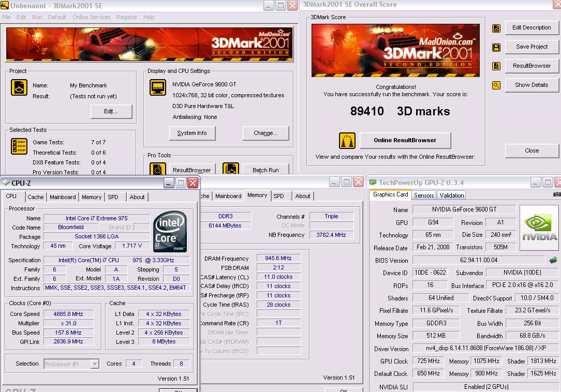561x392 pixels.
Task: Click the BIOS save chip icon in GPU-Z
Action: 553,260
